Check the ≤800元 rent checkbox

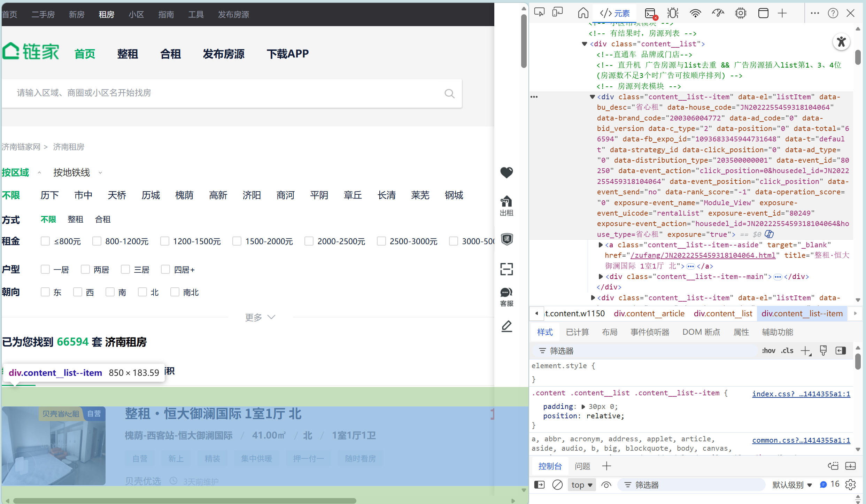point(45,241)
